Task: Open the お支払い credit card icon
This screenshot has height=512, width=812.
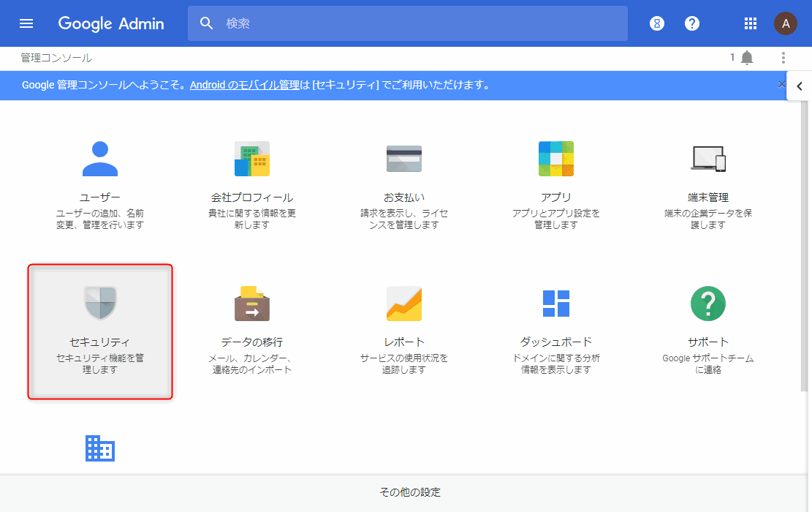Action: [404, 159]
